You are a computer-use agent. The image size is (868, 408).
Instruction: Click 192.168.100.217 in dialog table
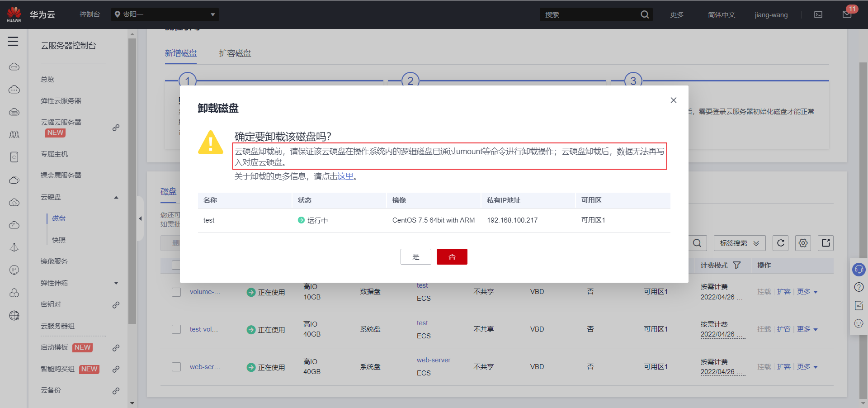pyautogui.click(x=512, y=220)
